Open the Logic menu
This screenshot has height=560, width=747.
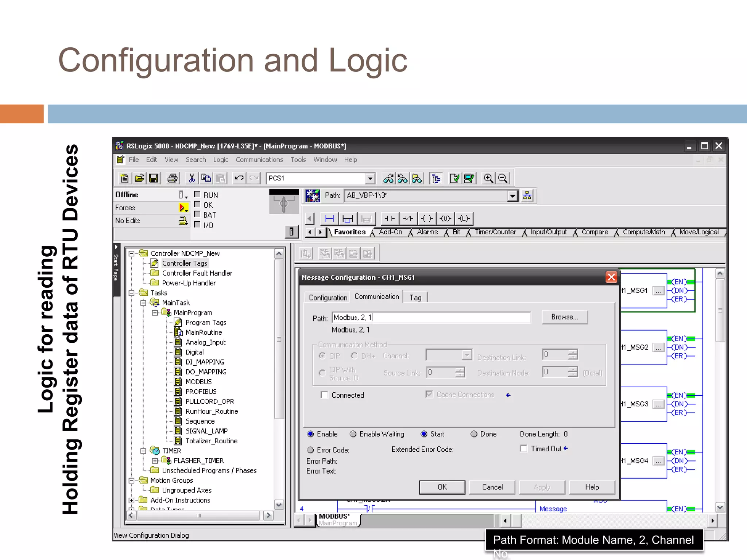(x=221, y=160)
